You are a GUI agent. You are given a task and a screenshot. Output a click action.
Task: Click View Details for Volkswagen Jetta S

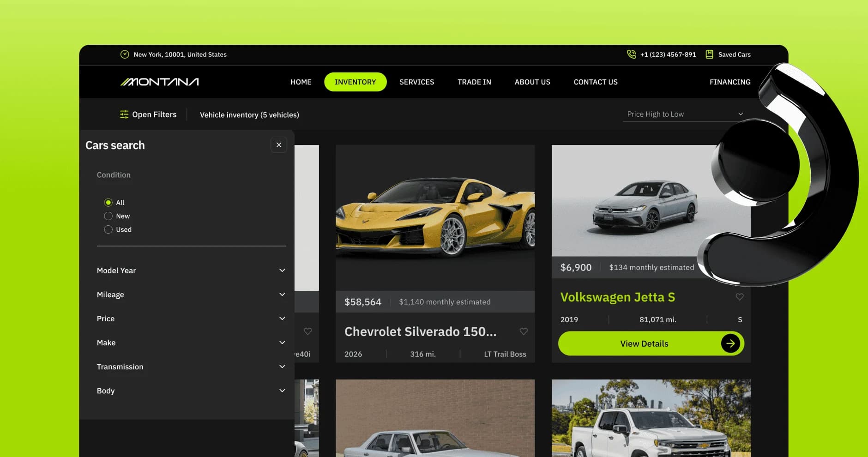(644, 343)
